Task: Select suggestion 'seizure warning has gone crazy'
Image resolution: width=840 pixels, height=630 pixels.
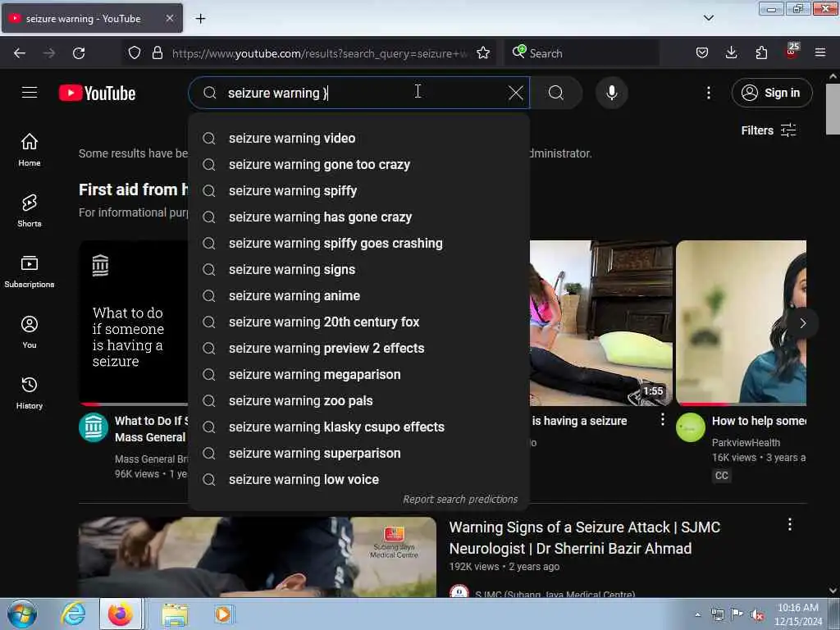Action: coord(359,217)
